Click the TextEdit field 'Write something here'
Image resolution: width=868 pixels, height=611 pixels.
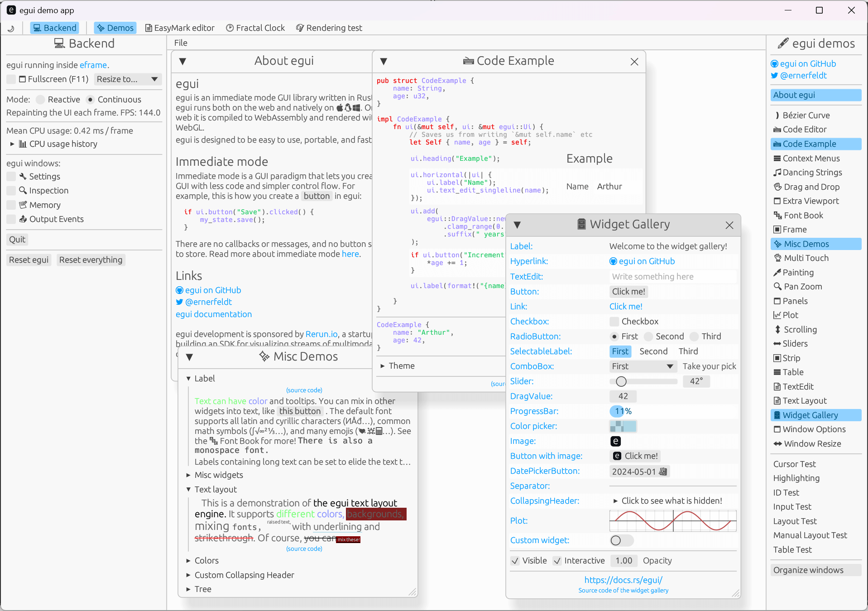point(672,277)
